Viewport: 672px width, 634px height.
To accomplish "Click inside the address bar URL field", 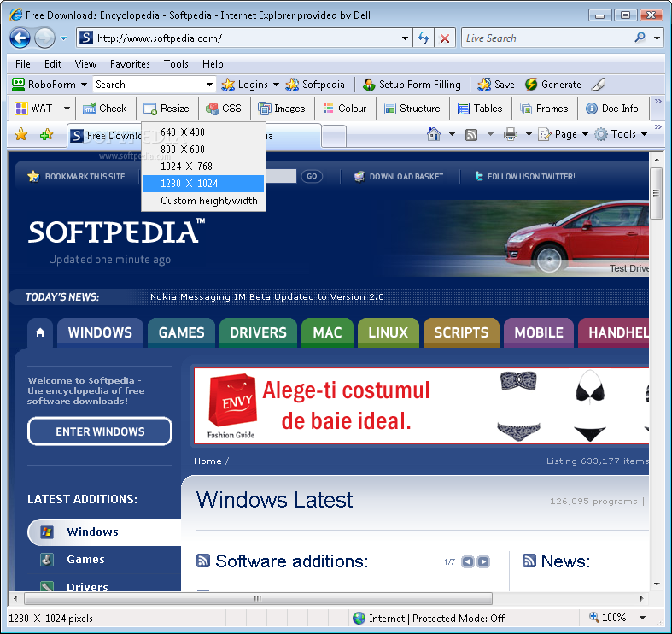I will coord(244,38).
